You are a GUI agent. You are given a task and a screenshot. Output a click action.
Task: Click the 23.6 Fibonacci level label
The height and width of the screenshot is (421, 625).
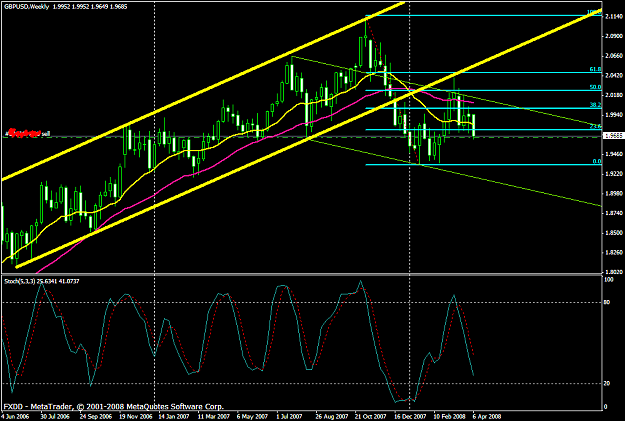pyautogui.click(x=596, y=126)
